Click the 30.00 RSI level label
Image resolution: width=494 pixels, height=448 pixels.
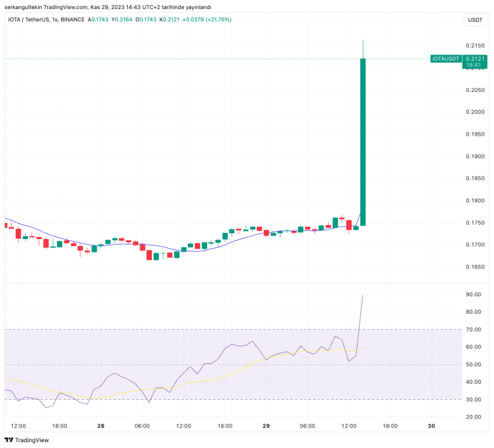(x=473, y=400)
